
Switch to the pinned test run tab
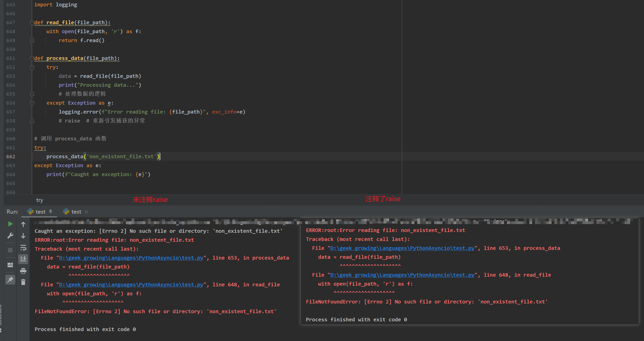(40, 212)
